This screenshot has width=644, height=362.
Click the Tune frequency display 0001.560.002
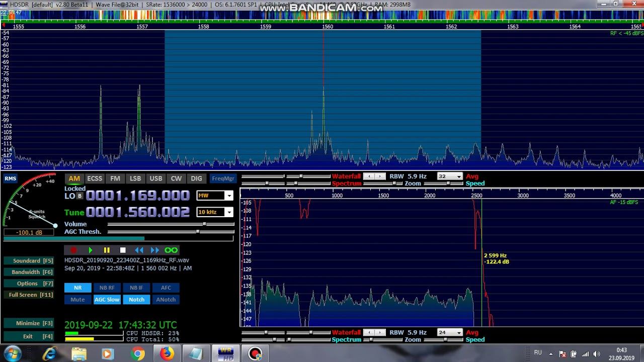coord(138,212)
